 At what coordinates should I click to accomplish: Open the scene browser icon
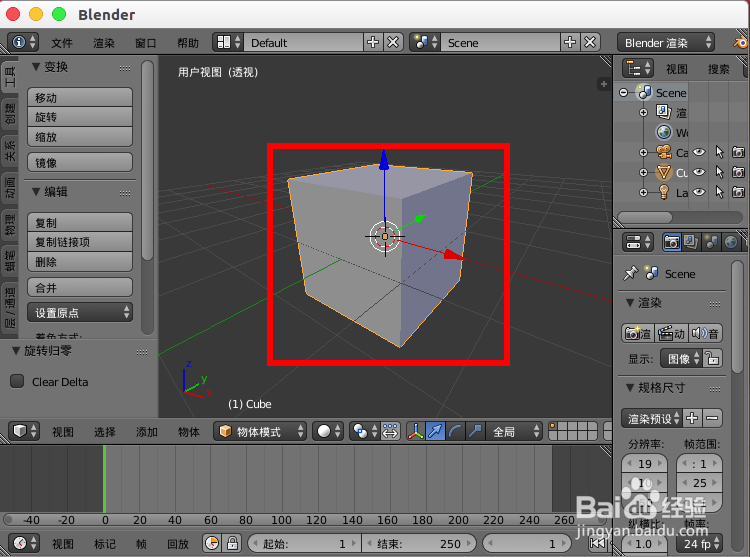click(425, 42)
